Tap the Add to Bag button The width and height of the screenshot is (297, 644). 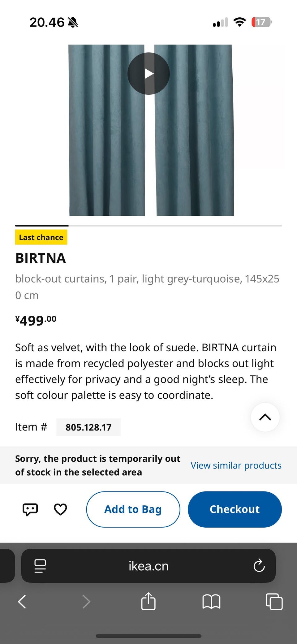coord(133,509)
